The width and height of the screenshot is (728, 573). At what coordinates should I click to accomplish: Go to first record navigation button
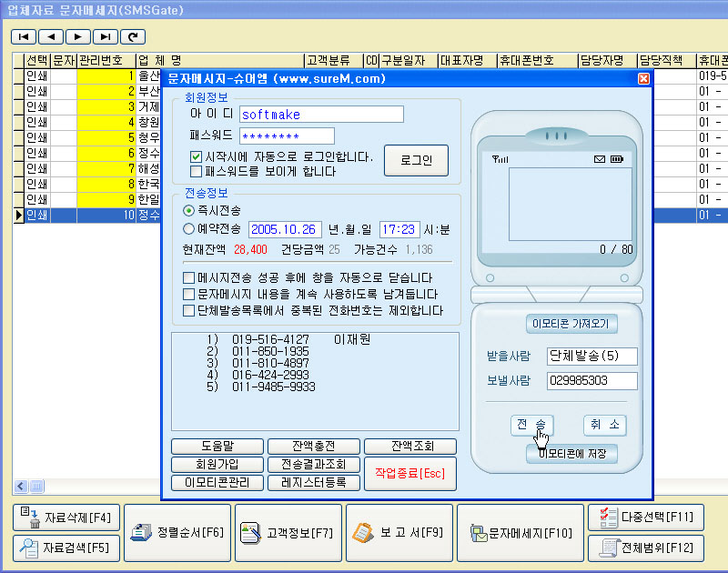pos(24,36)
